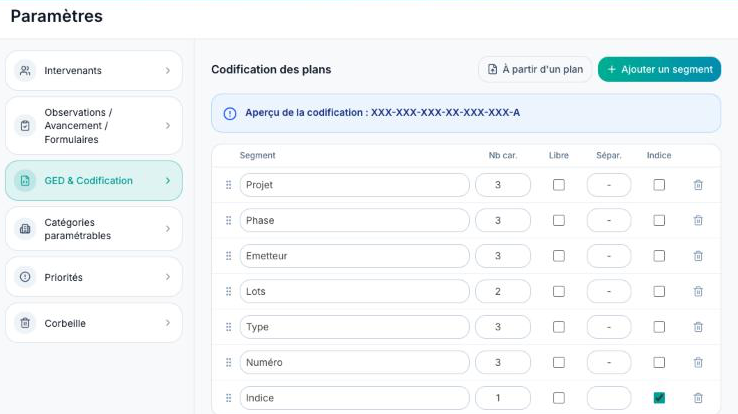Click the Libre column header
The width and height of the screenshot is (738, 414).
[x=559, y=155]
